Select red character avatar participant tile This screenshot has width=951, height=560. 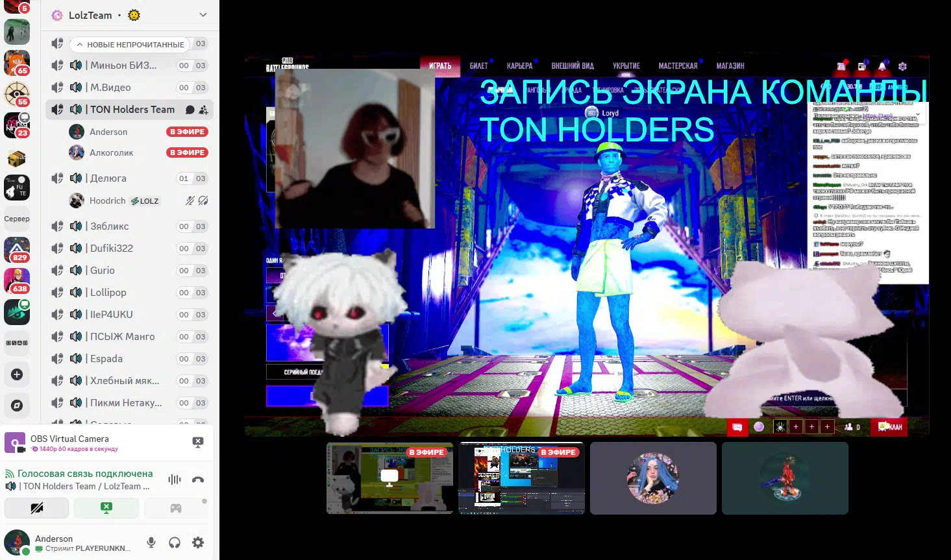point(785,478)
